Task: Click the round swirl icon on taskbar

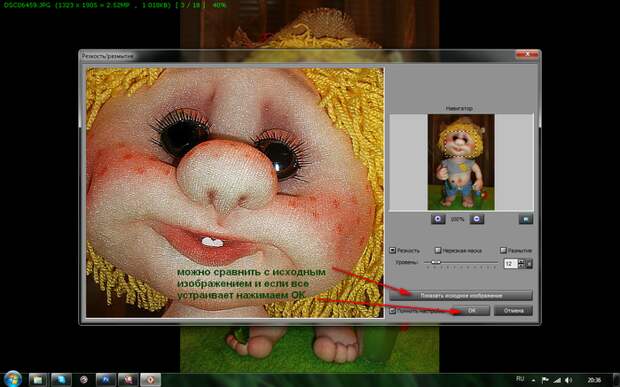Action: click(x=83, y=380)
